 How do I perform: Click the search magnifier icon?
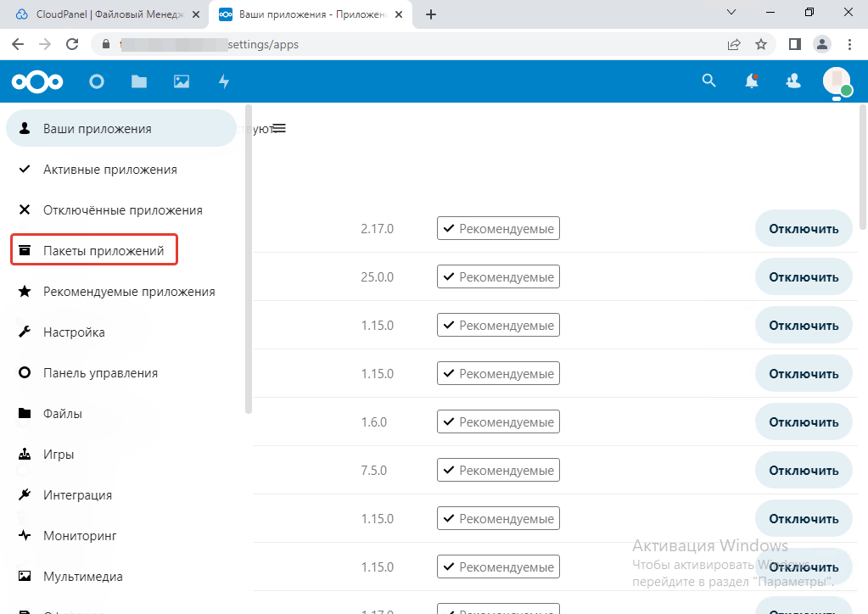(x=708, y=81)
